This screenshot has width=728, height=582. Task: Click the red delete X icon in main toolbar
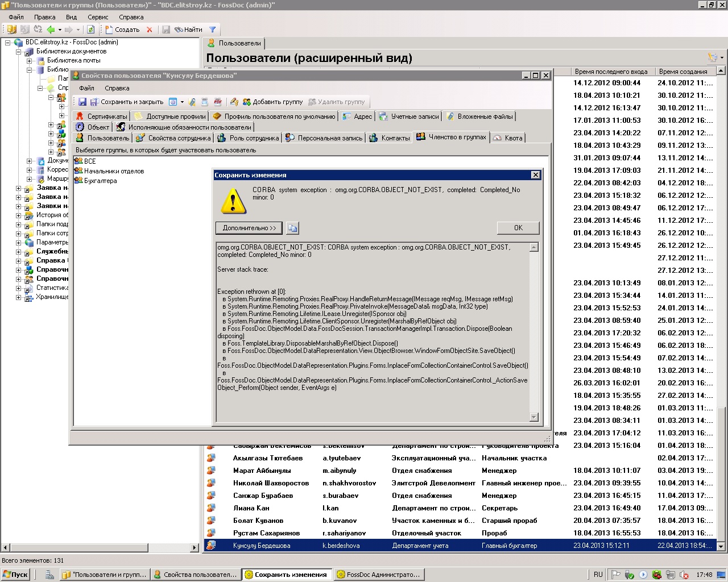click(x=150, y=30)
